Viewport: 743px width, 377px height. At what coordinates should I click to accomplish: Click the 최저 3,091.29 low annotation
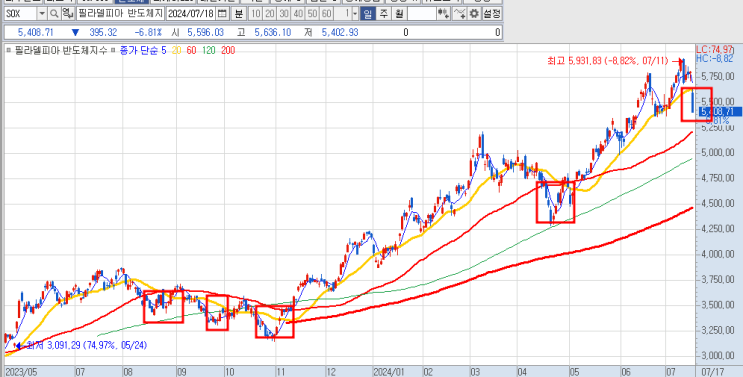tap(87, 345)
